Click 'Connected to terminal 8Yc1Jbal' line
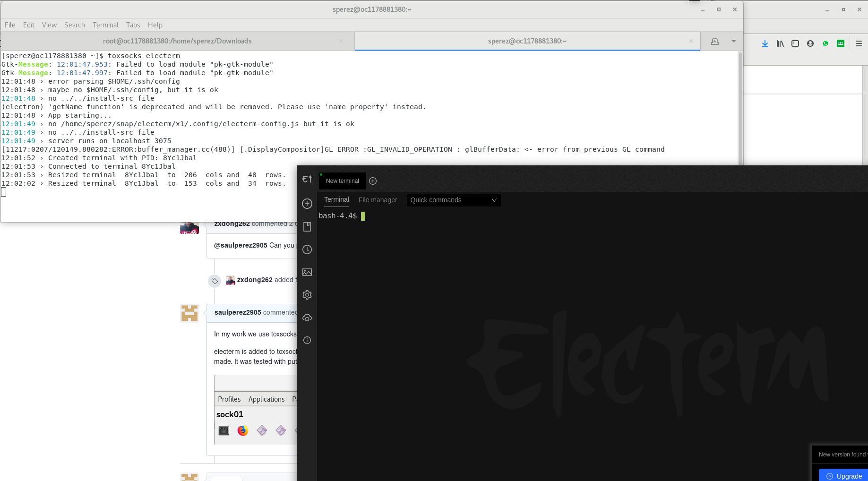The width and height of the screenshot is (868, 481). pos(112,166)
